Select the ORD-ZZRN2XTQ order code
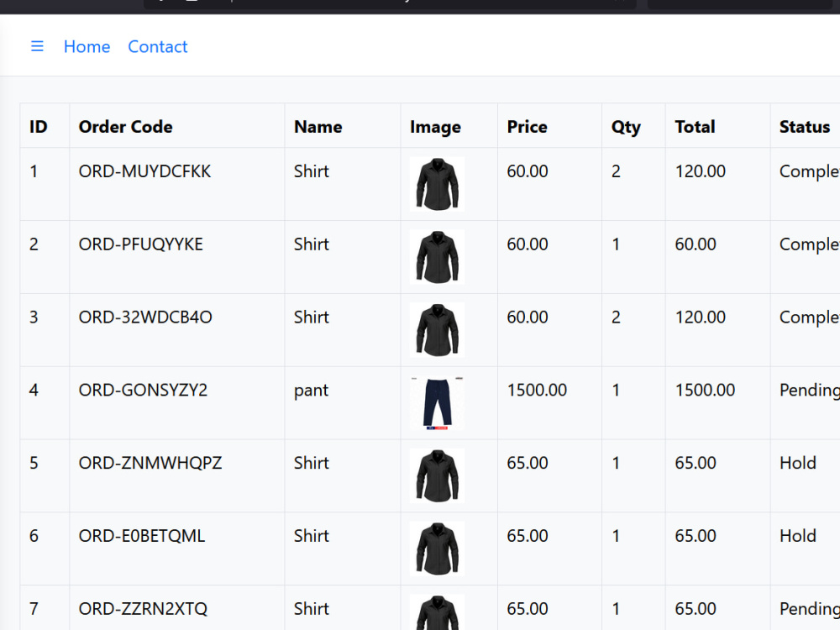840x630 pixels. click(143, 608)
